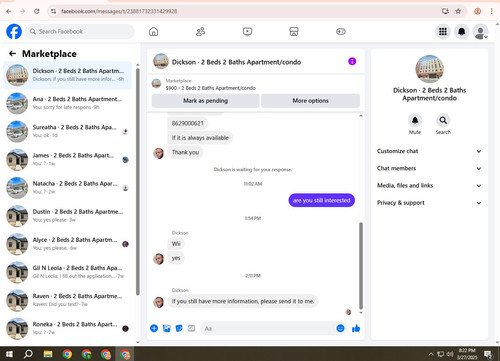The image size is (500, 361).
Task: Click browser back arrow
Action: pos(9,11)
